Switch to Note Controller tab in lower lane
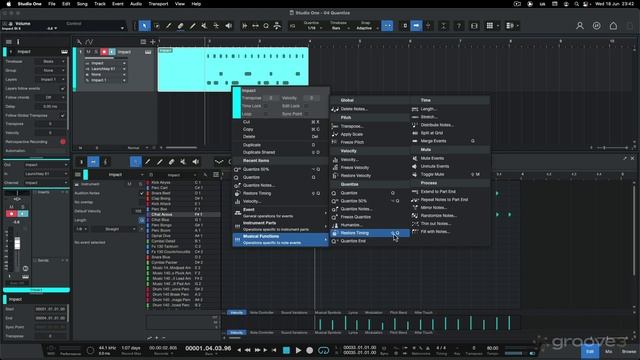 [262, 313]
